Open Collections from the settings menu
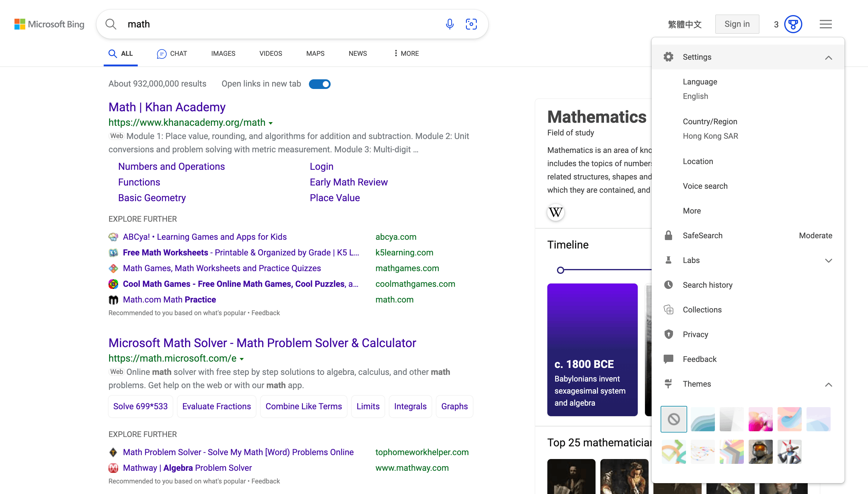Viewport: 868px width, 494px height. 702,309
